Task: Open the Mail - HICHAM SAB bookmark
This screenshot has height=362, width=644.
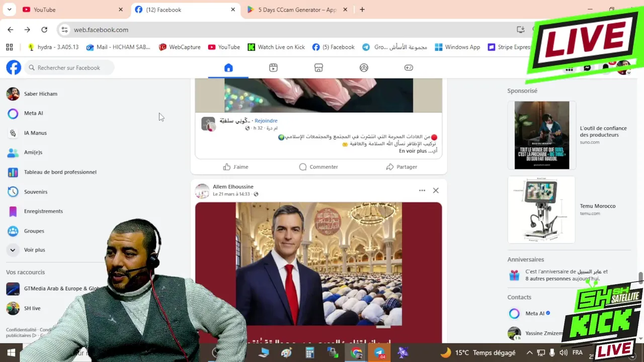Action: pyautogui.click(x=118, y=47)
